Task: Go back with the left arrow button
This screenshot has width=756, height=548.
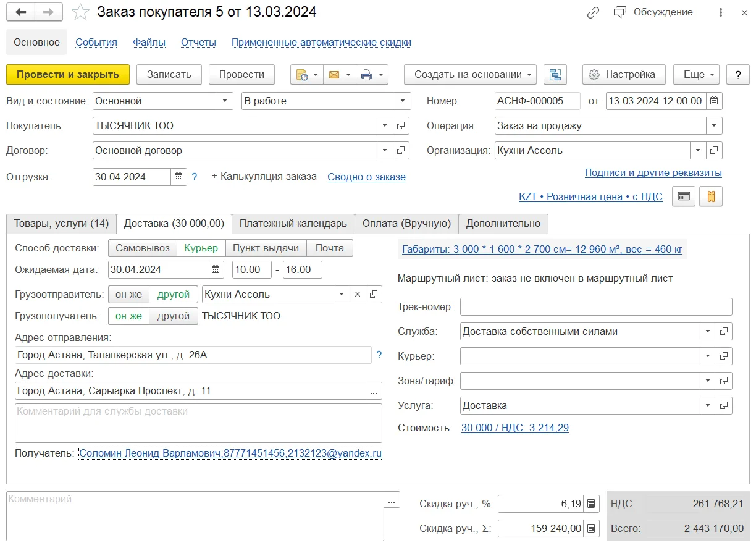Action: (x=21, y=12)
